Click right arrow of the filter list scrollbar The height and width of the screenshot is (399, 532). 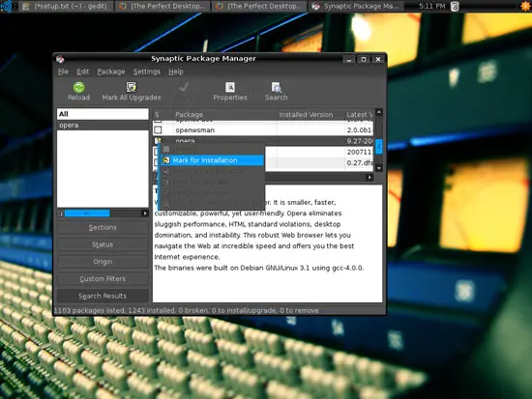[145, 214]
